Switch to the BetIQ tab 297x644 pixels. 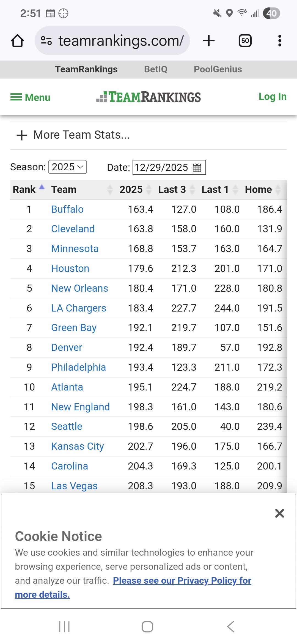156,69
